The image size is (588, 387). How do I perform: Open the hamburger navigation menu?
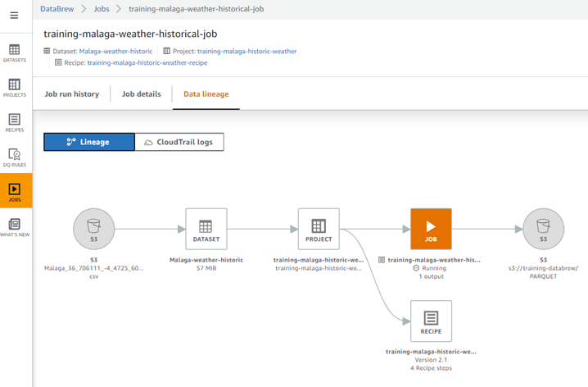[14, 16]
